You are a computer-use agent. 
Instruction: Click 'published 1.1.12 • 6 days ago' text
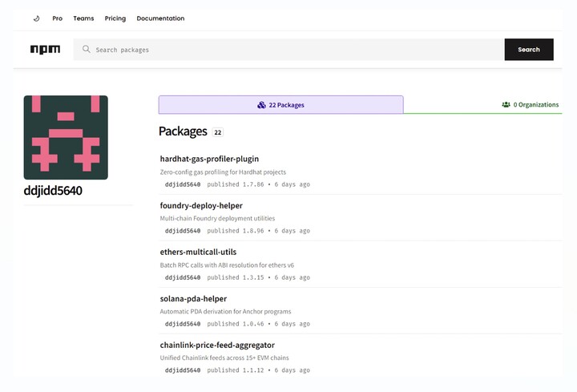(x=258, y=370)
